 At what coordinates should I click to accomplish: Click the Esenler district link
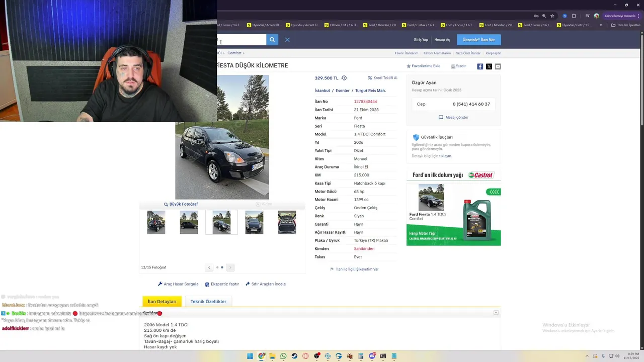click(x=343, y=90)
